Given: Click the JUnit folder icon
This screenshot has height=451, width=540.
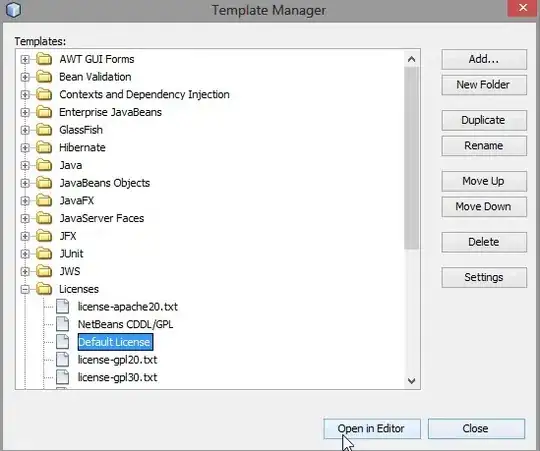Looking at the screenshot, I should (44, 253).
